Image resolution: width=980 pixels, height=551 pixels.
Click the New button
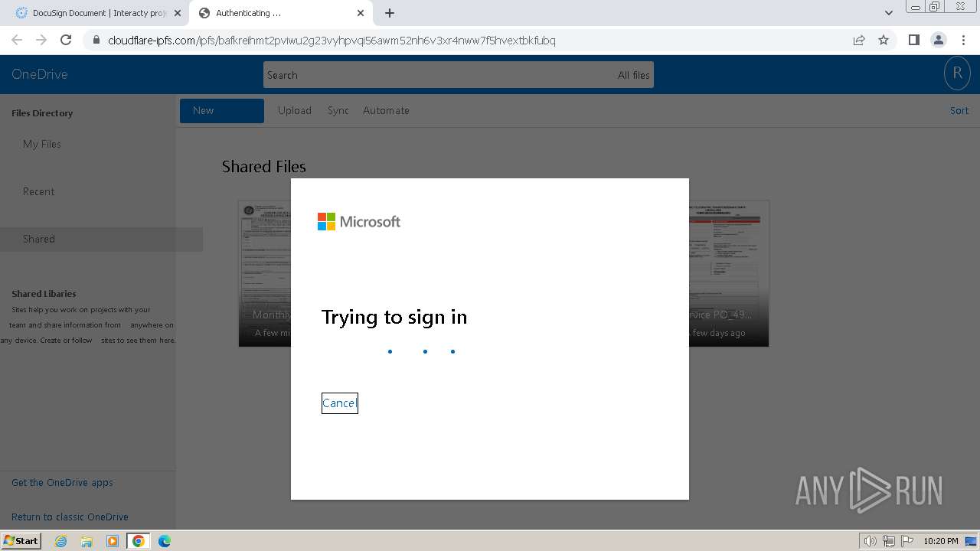222,111
